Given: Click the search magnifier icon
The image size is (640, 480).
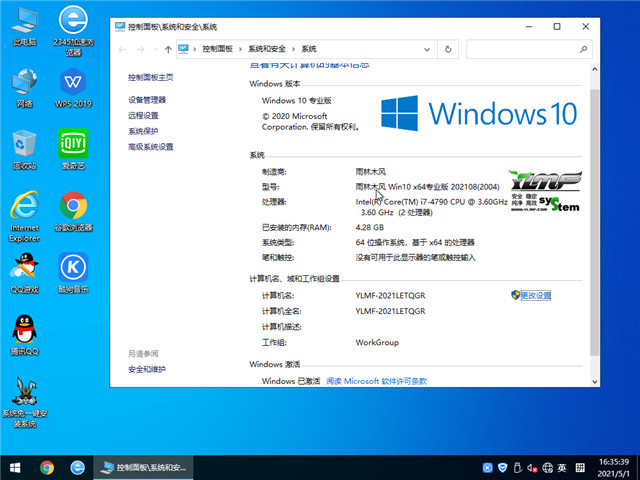Looking at the screenshot, I should (584, 49).
